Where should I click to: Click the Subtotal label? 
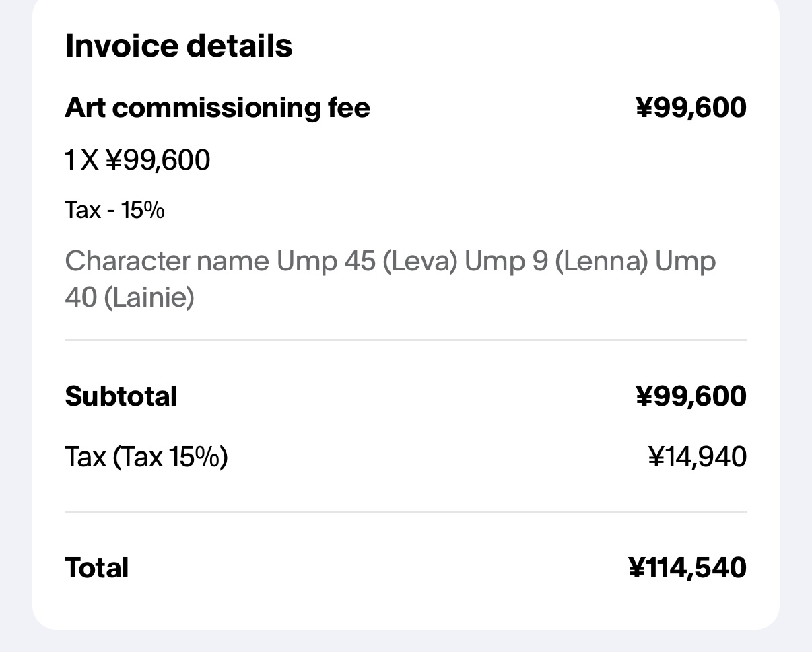pos(121,396)
